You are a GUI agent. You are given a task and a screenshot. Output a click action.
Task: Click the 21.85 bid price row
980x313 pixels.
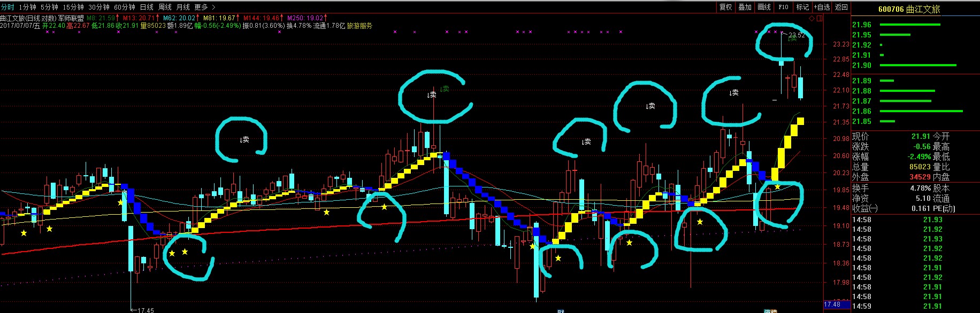click(x=915, y=121)
